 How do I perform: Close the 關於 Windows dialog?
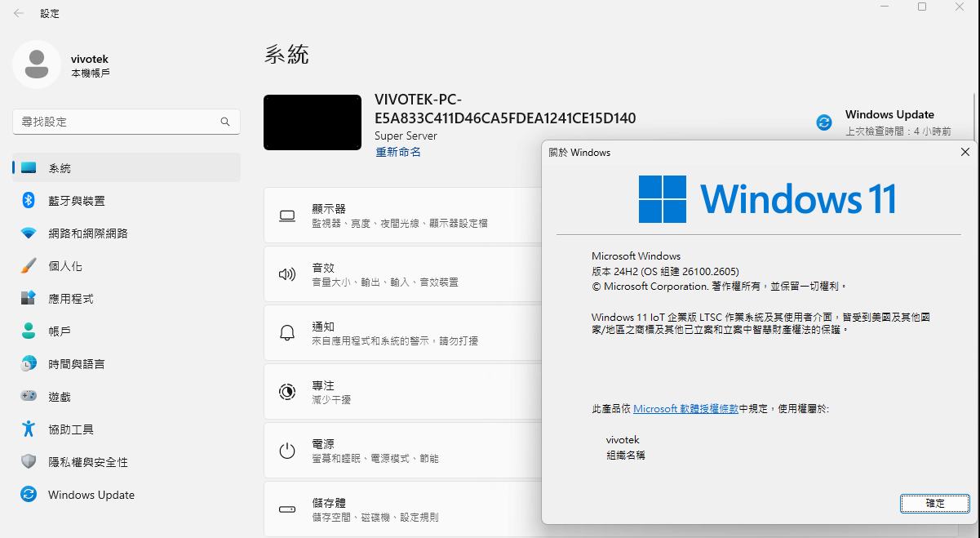(965, 152)
